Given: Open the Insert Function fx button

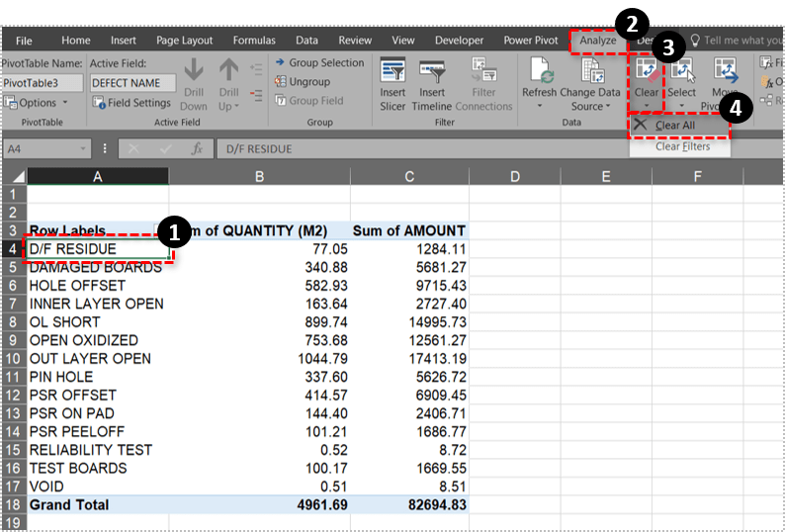Looking at the screenshot, I should tap(197, 149).
